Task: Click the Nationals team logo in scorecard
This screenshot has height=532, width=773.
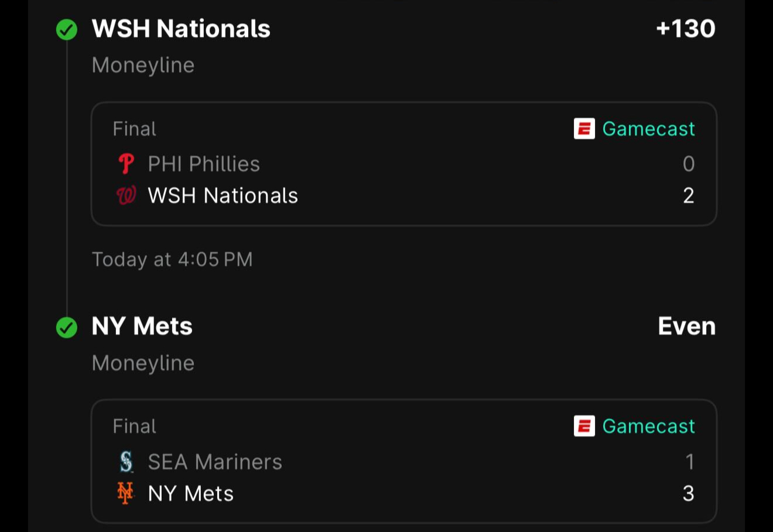Action: pos(126,195)
